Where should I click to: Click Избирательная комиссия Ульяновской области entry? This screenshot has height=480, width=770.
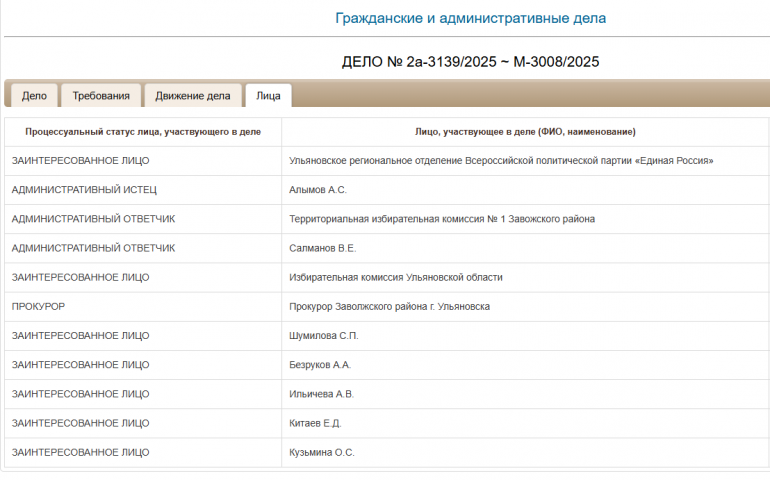pyautogui.click(x=395, y=277)
